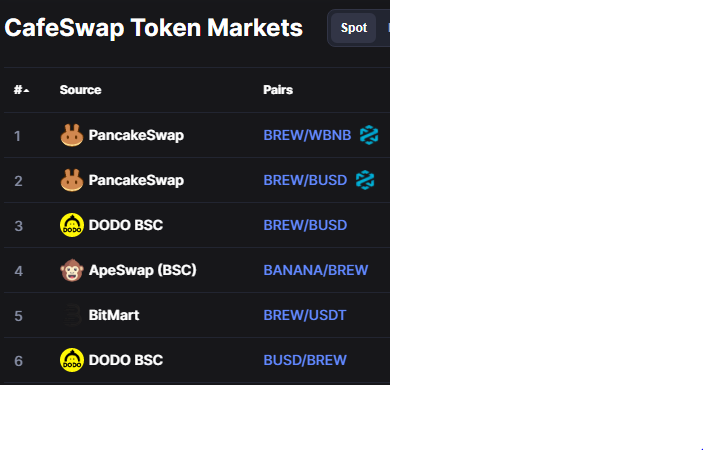
Task: Open the BUSD/BREW pair link
Action: coord(305,360)
